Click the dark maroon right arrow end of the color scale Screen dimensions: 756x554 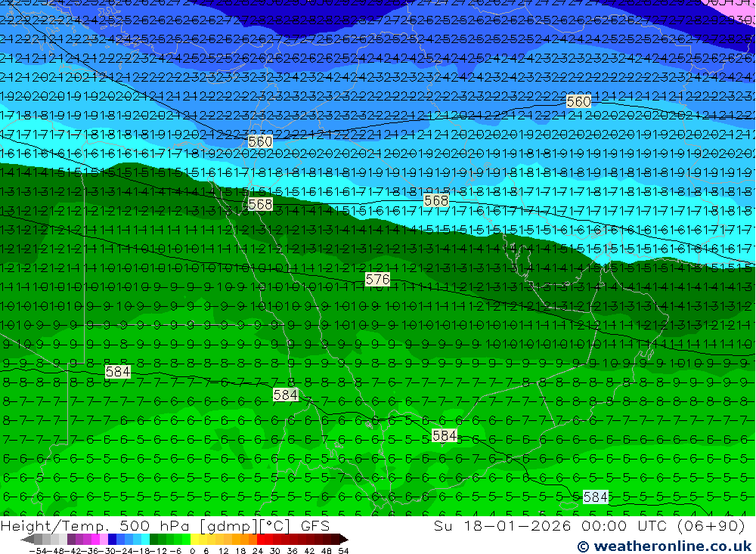tap(344, 540)
